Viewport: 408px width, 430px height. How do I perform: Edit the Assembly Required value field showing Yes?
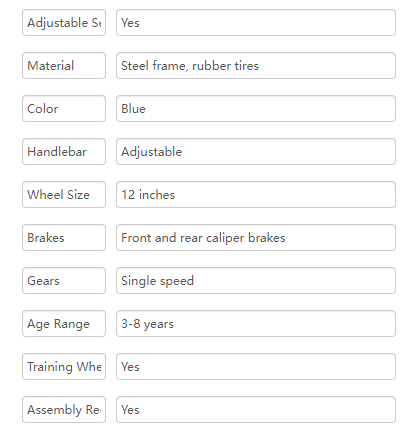pyautogui.click(x=256, y=410)
